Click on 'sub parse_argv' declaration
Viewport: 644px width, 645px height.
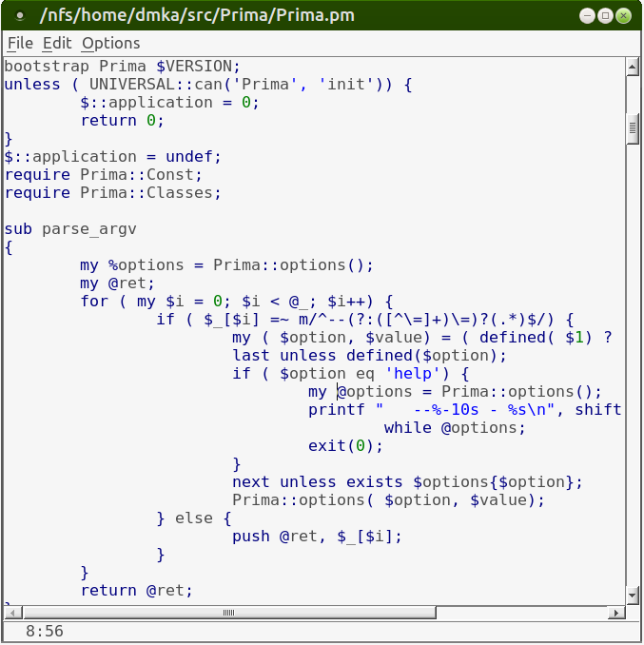70,229
